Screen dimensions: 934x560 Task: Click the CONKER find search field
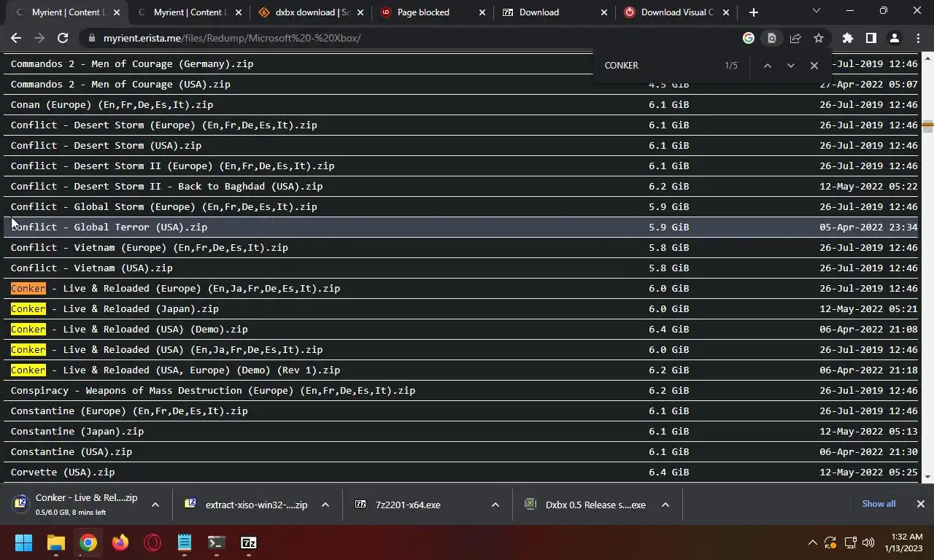[x=660, y=66]
